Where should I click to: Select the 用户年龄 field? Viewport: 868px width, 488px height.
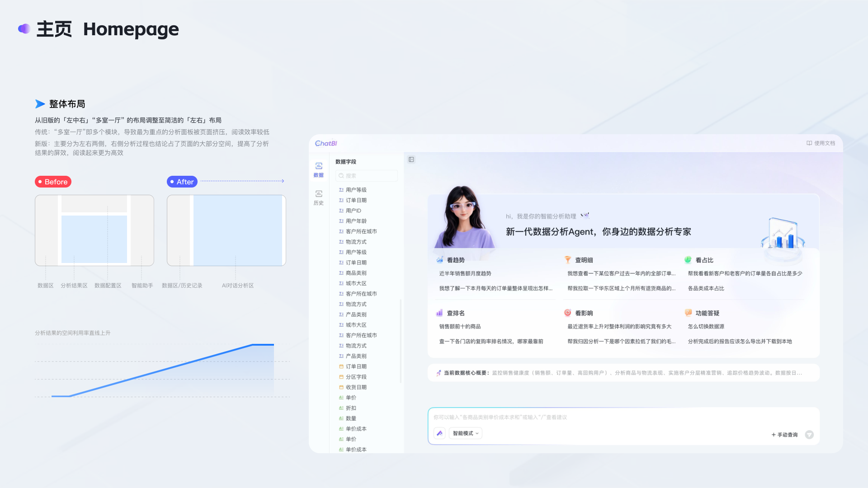coord(356,221)
